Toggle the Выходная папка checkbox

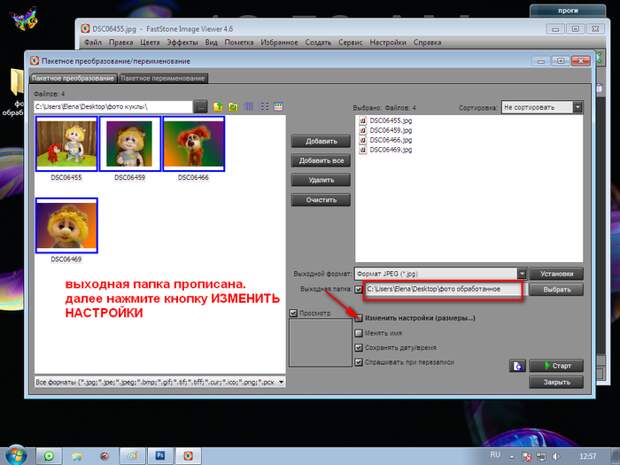click(x=358, y=289)
